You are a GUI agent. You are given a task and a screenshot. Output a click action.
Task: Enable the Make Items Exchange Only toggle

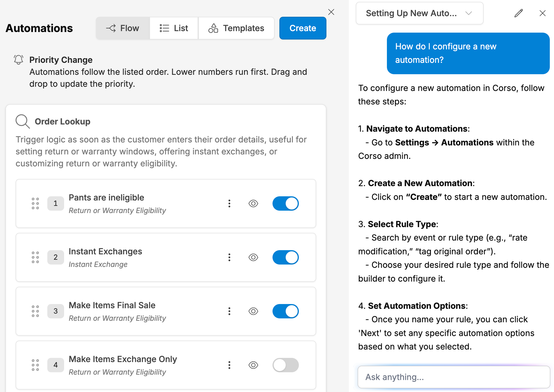coord(286,365)
